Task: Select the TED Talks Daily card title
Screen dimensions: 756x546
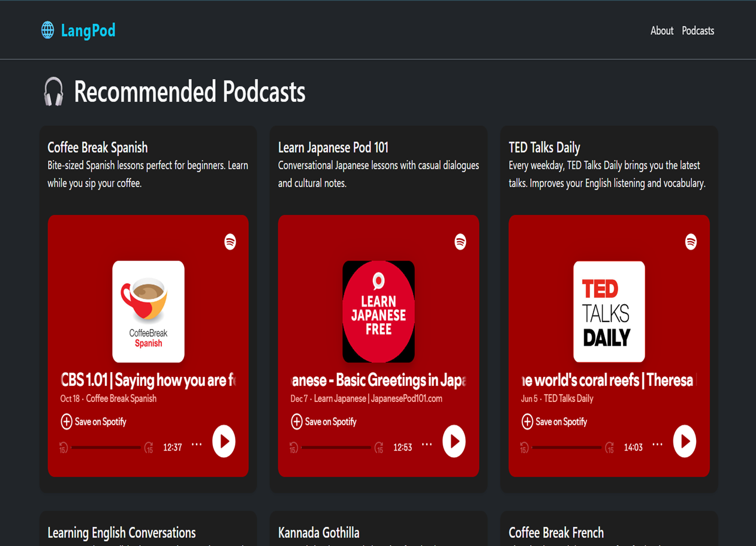Action: [x=544, y=148]
